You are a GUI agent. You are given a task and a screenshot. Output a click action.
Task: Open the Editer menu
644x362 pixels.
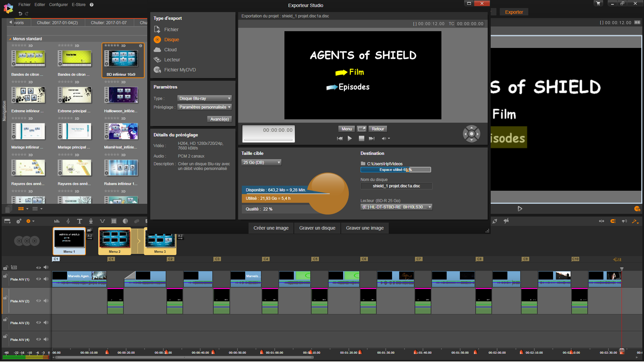pyautogui.click(x=40, y=5)
